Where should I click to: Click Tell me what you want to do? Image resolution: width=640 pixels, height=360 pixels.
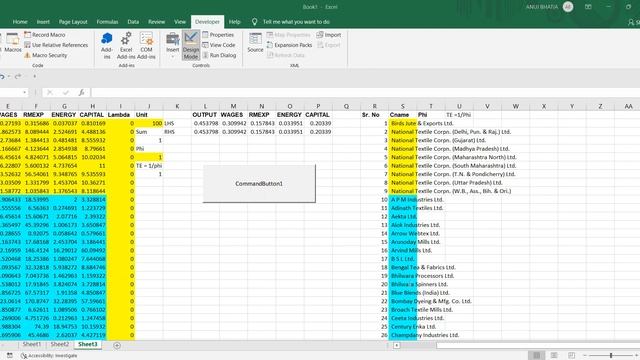[x=296, y=22]
